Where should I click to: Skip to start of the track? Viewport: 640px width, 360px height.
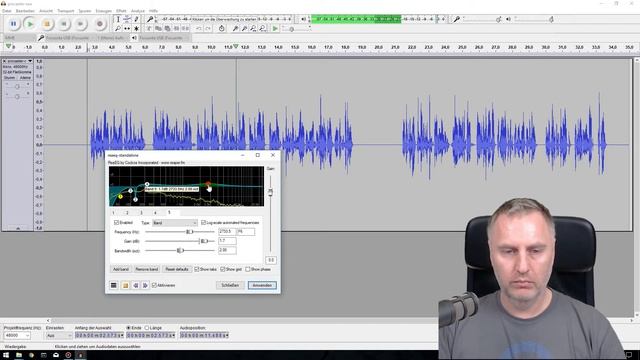(x=64, y=24)
